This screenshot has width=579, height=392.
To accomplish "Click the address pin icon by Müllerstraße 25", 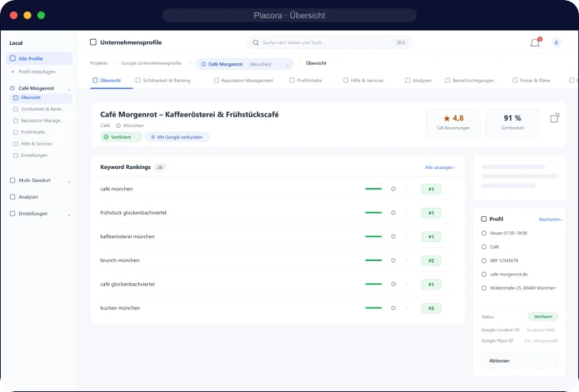I will click(484, 288).
